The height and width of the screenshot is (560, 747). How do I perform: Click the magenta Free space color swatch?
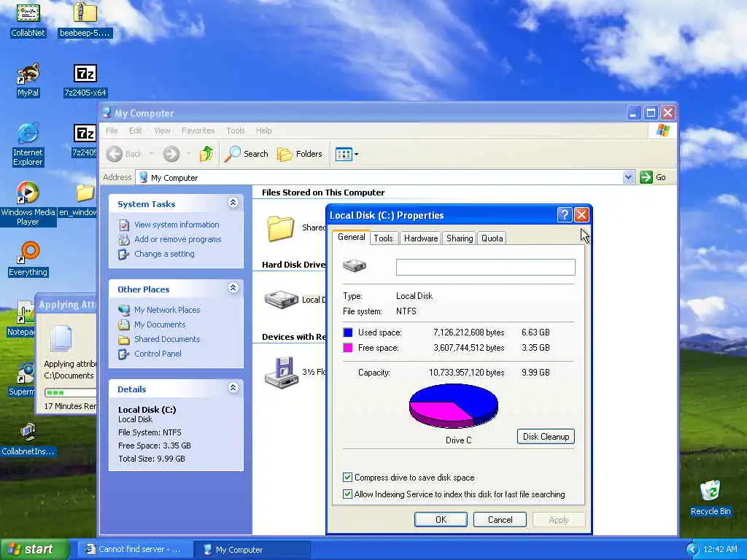(348, 348)
